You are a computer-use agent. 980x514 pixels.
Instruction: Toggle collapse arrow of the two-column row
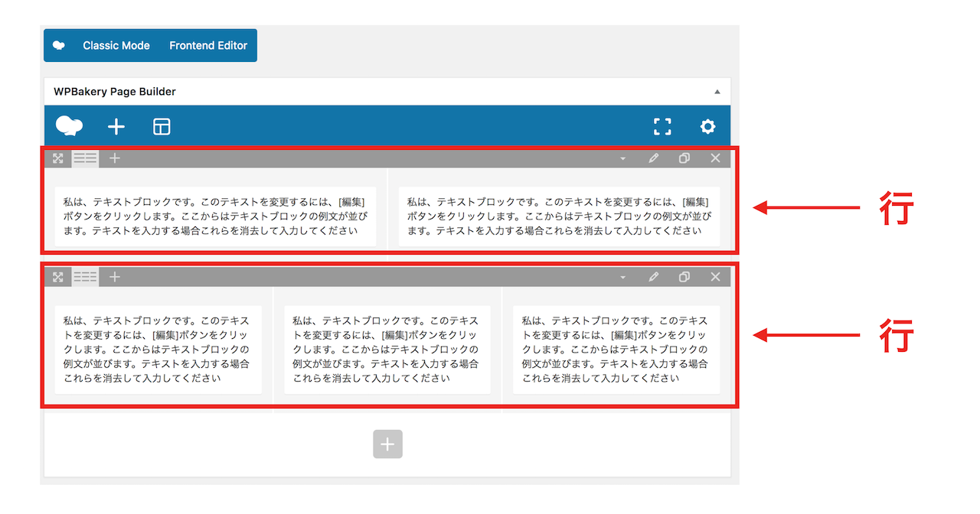(x=622, y=159)
